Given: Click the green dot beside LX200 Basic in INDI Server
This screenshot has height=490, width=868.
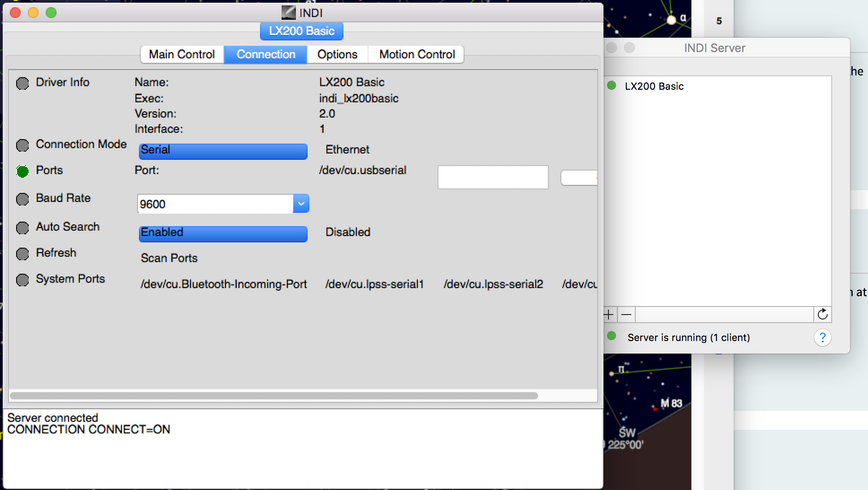Looking at the screenshot, I should point(612,86).
